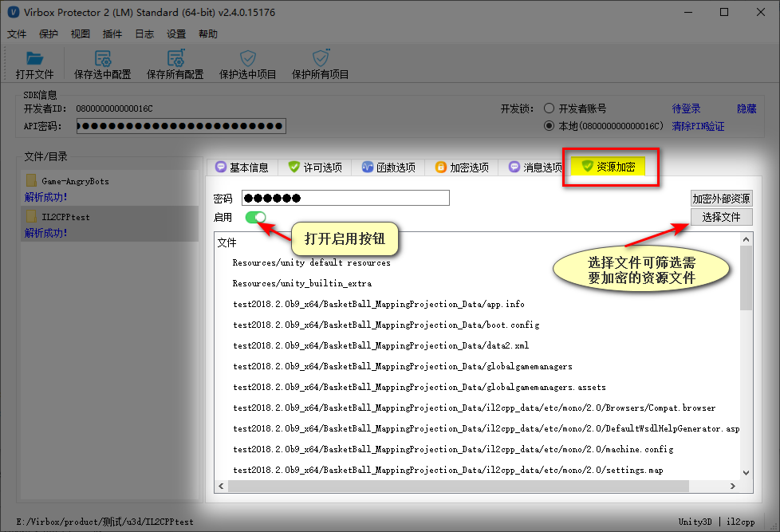Switch to the 许可选项 tab
The width and height of the screenshot is (780, 532).
[x=315, y=167]
